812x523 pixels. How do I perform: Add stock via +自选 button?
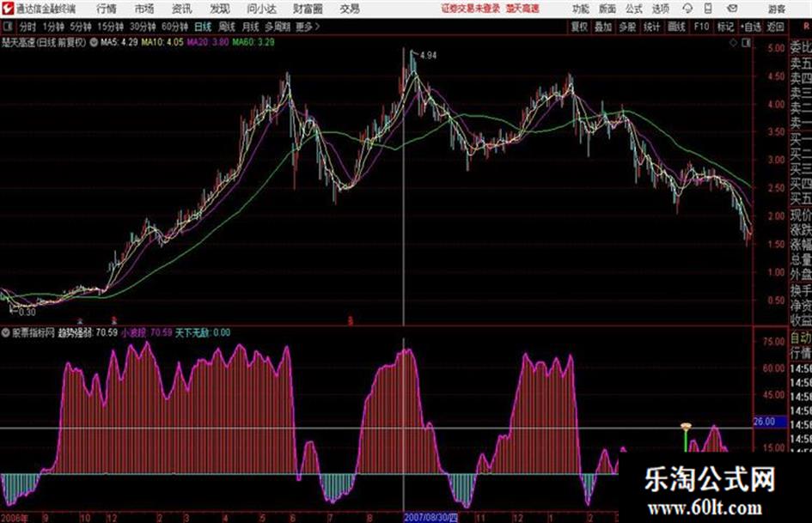pyautogui.click(x=751, y=27)
